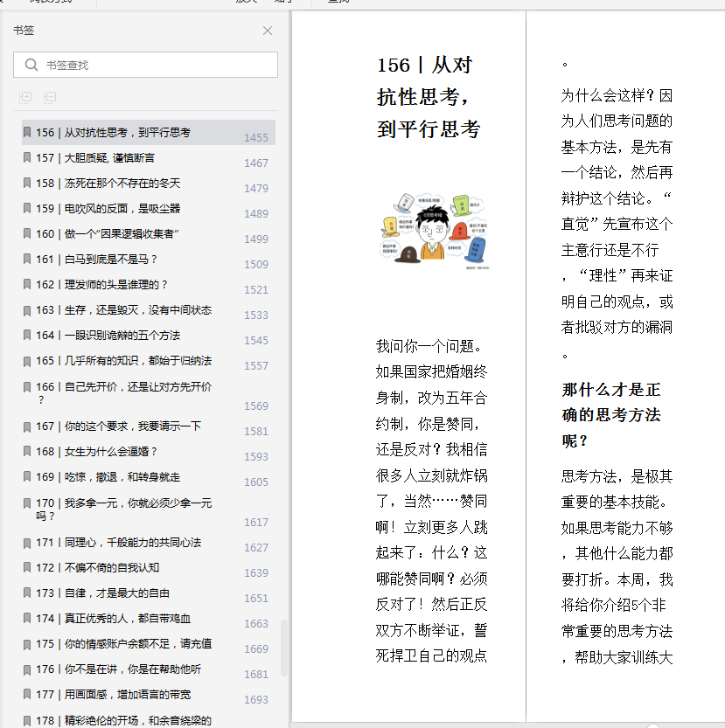The height and width of the screenshot is (728, 725).
Task: Click the bookmark icon beside entry 157
Action: coord(27,158)
